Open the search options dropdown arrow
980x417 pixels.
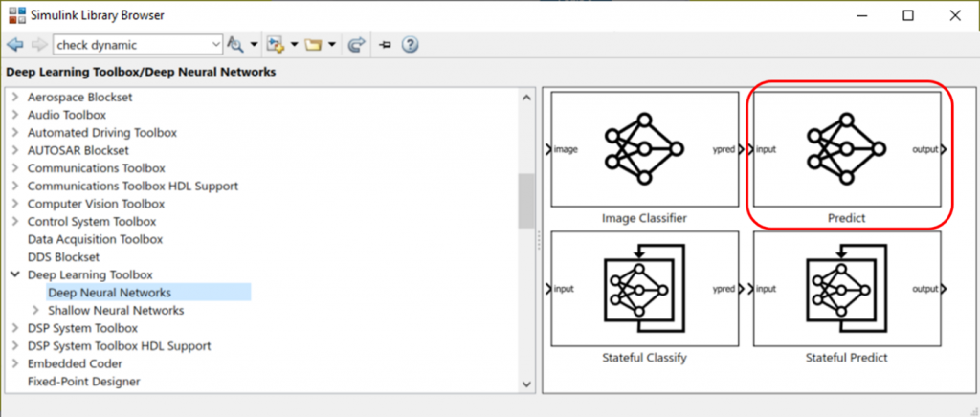pyautogui.click(x=254, y=45)
